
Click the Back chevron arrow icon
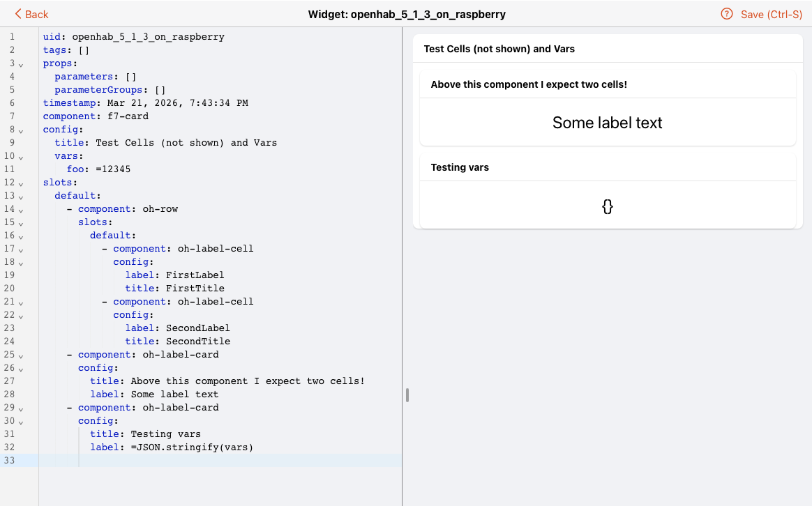coord(18,14)
